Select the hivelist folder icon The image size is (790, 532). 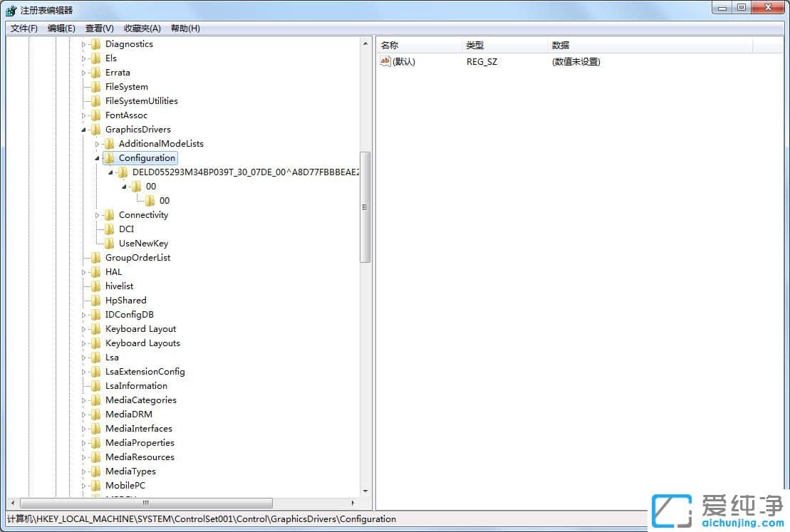click(95, 286)
